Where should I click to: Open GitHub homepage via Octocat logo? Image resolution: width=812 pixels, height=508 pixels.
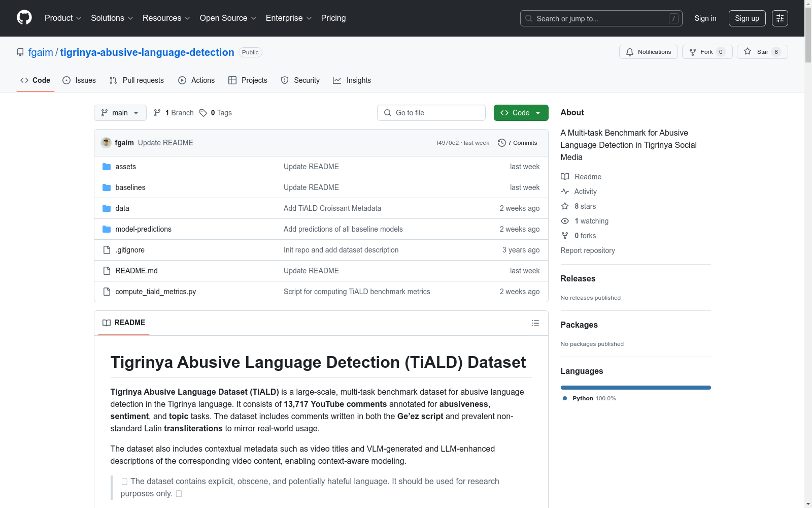pos(24,18)
